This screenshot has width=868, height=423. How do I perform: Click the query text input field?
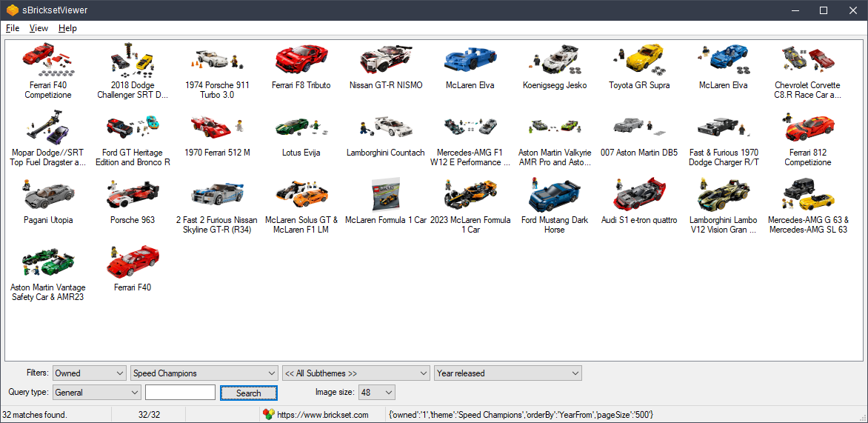coord(180,393)
